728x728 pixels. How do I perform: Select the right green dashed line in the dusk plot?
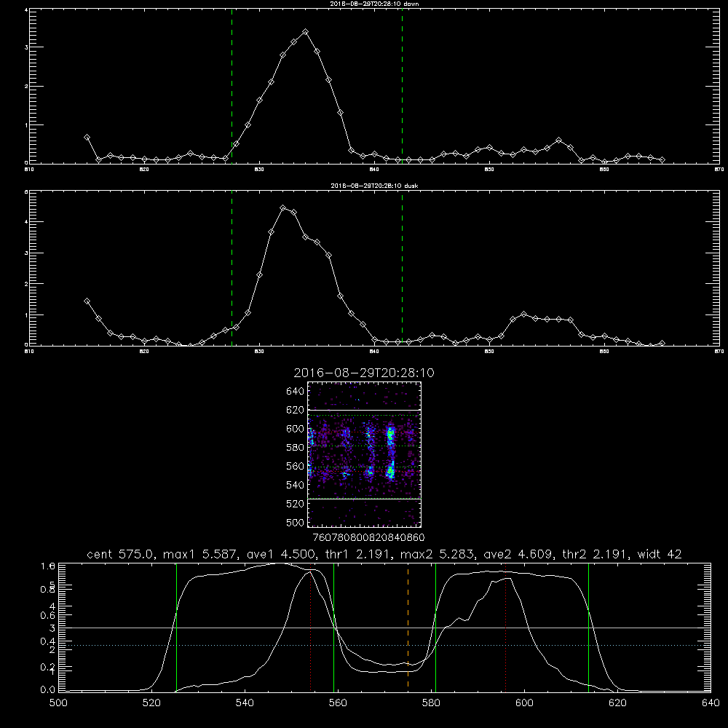coord(402,268)
